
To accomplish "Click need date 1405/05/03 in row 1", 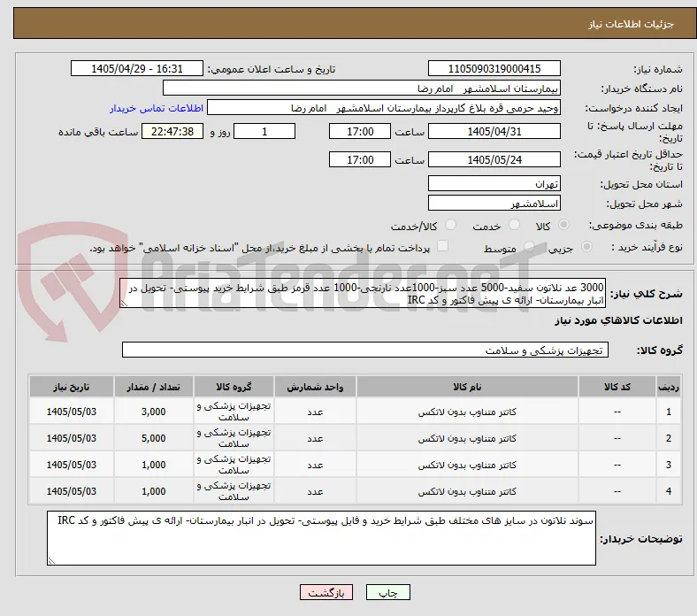I will pos(72,412).
